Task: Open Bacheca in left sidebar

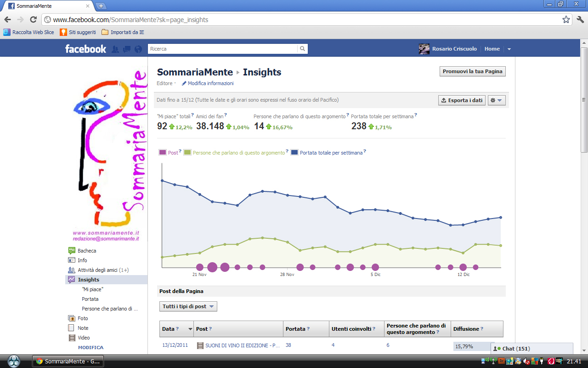Action: 87,251
